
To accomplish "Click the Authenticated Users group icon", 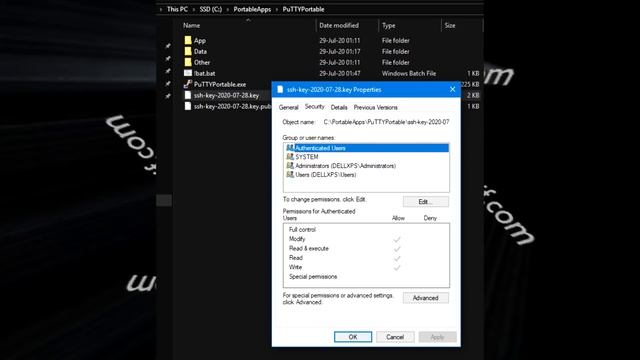I will pyautogui.click(x=290, y=148).
